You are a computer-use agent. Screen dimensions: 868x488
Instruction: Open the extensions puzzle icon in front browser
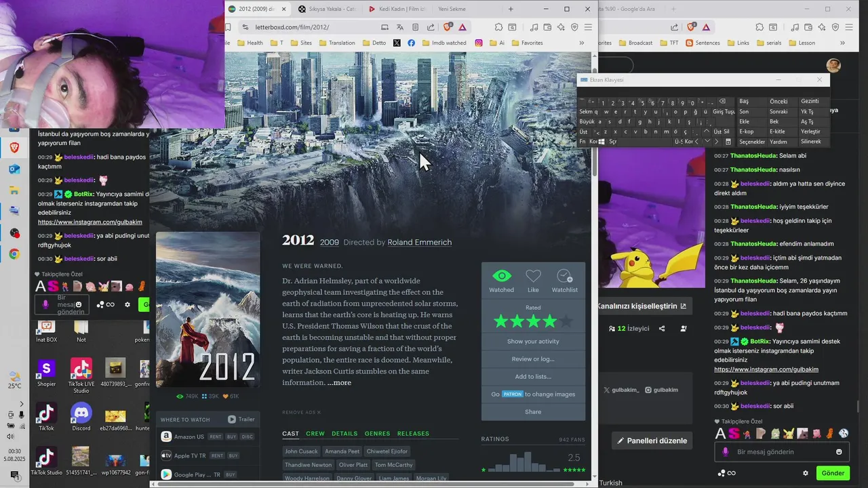[x=498, y=27]
